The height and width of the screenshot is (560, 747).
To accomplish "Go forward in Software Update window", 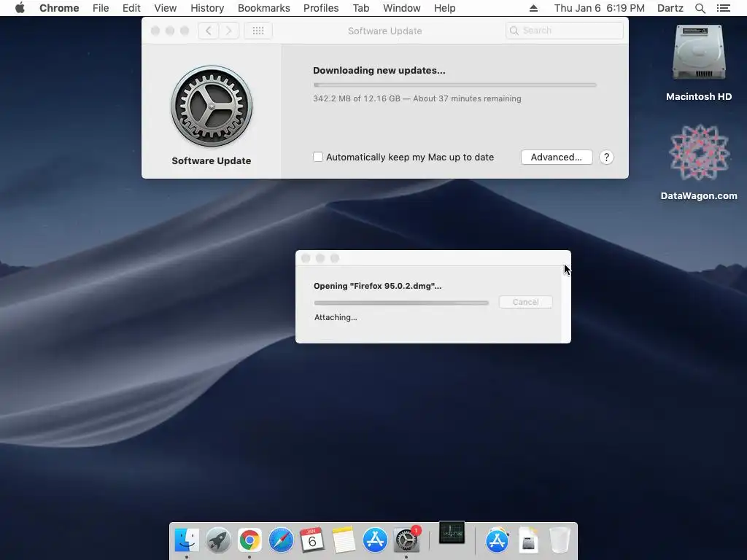I will pyautogui.click(x=228, y=31).
